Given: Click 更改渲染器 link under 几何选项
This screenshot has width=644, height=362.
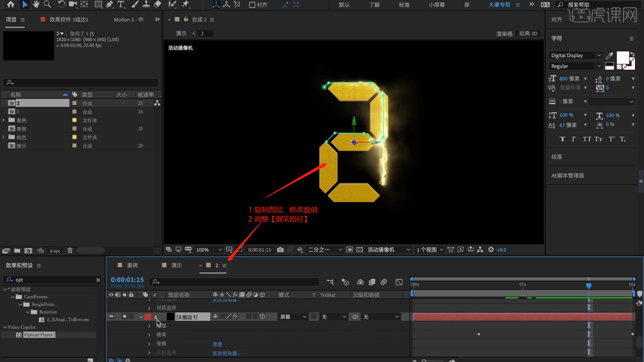Looking at the screenshot, I should [x=226, y=353].
